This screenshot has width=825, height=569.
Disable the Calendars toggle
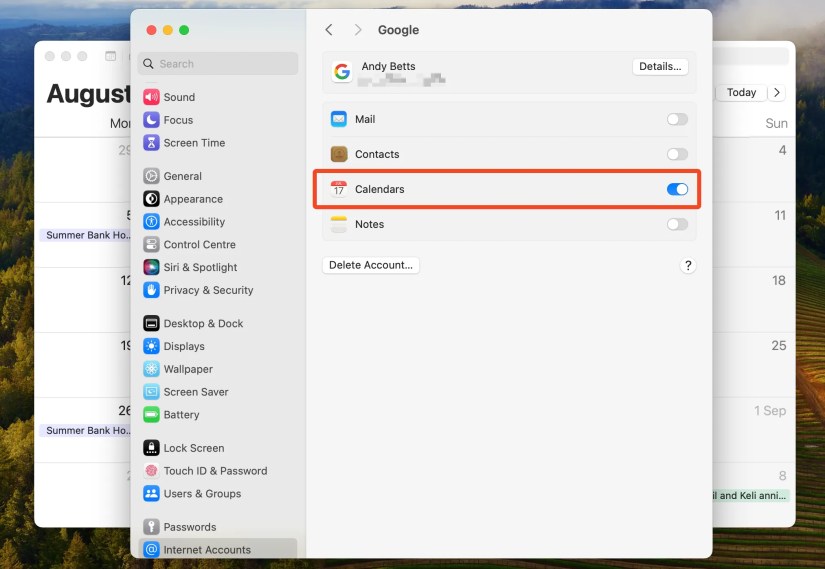pos(677,189)
